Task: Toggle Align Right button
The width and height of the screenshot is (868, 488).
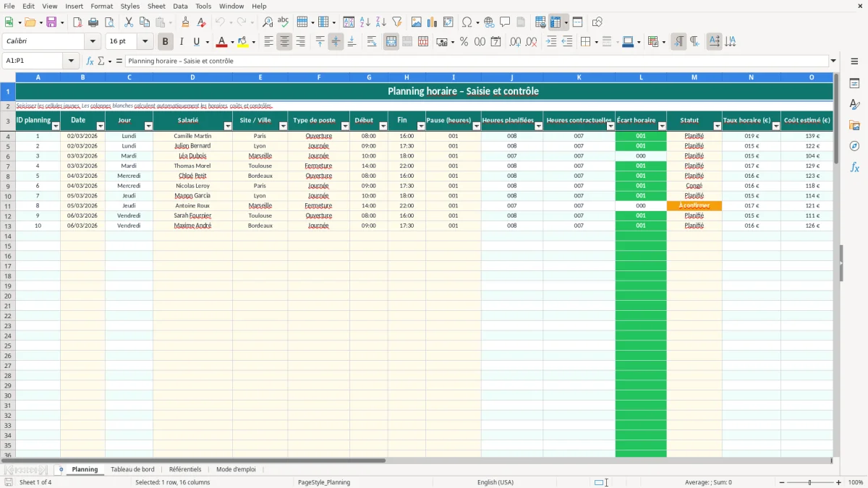Action: [300, 42]
